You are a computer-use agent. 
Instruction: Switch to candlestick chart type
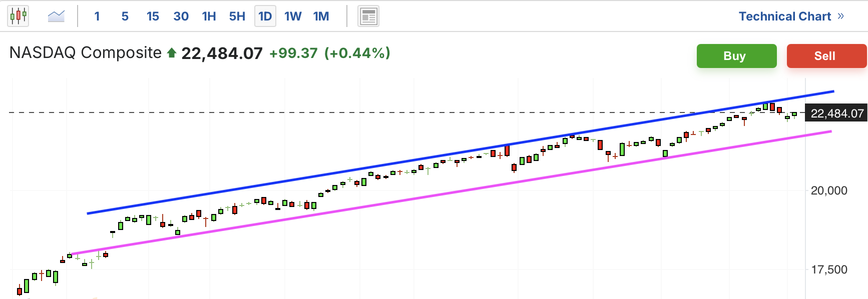click(x=18, y=16)
